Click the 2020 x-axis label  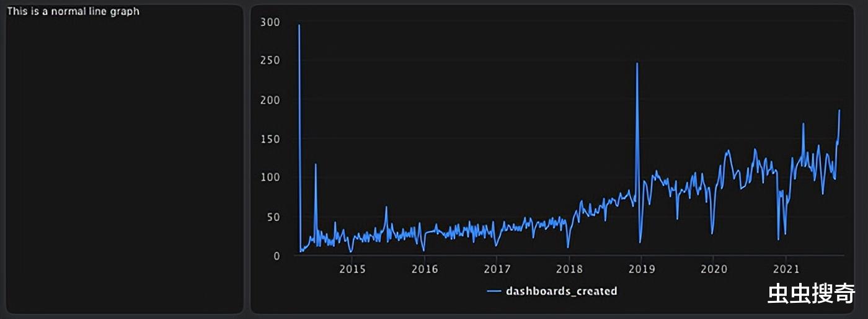(x=713, y=269)
